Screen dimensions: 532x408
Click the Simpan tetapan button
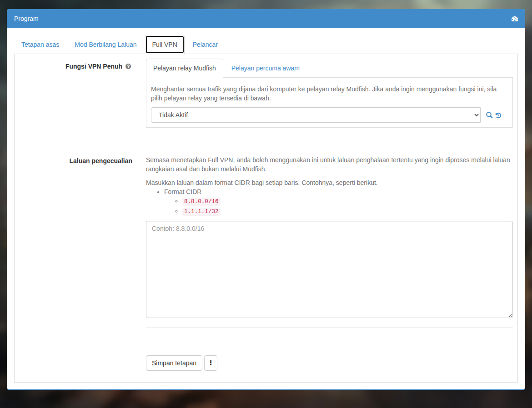(174, 363)
